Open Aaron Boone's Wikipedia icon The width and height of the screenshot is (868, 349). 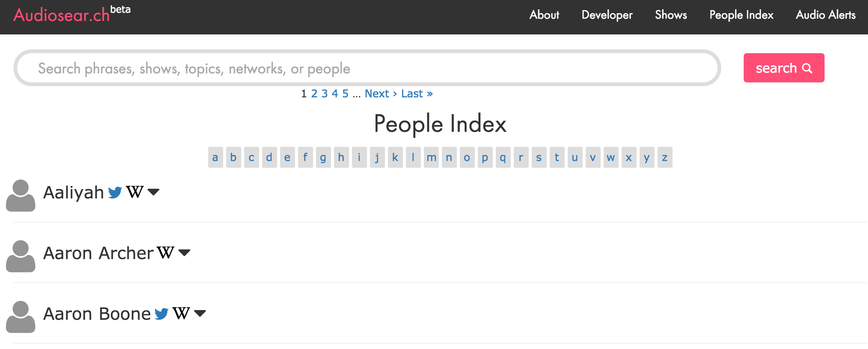click(x=181, y=313)
